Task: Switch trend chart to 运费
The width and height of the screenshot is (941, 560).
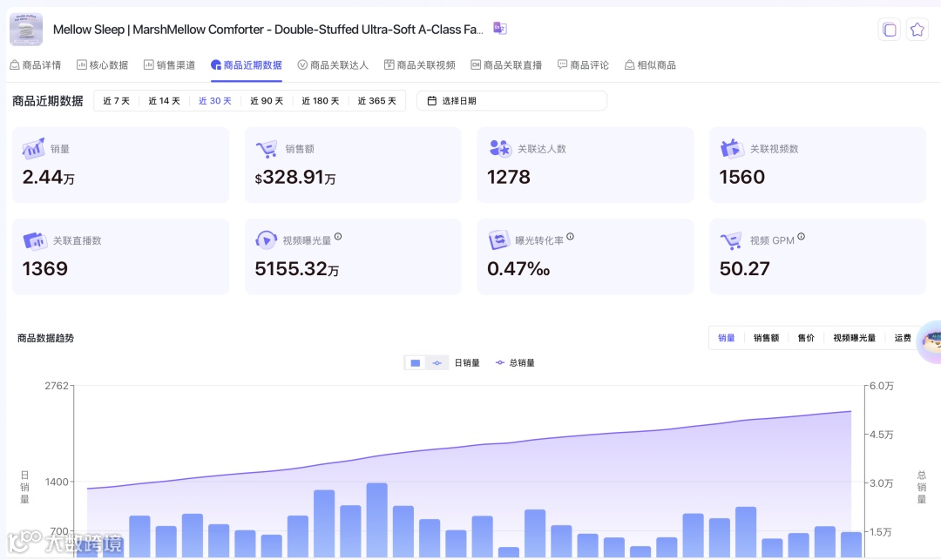Action: tap(903, 338)
